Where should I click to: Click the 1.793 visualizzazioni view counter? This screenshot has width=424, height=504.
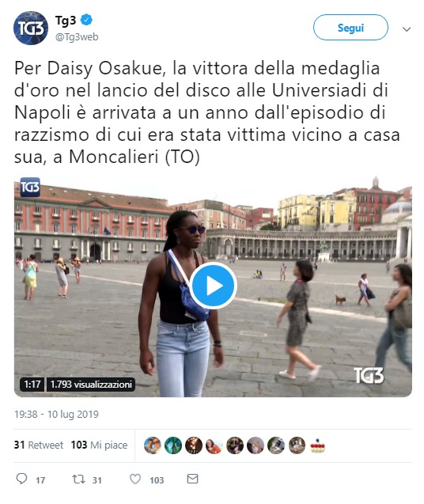point(91,384)
